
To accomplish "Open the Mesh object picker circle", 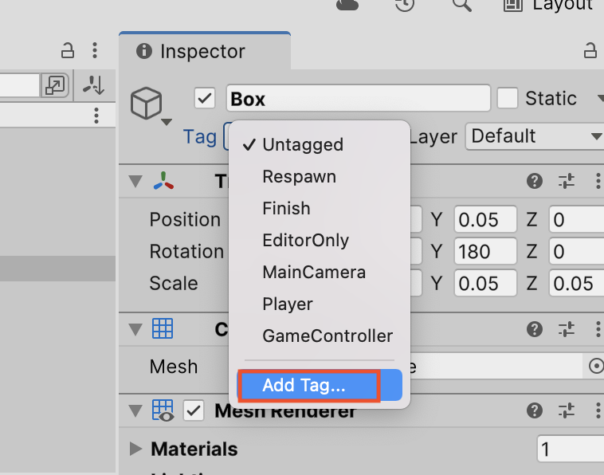I will (596, 366).
